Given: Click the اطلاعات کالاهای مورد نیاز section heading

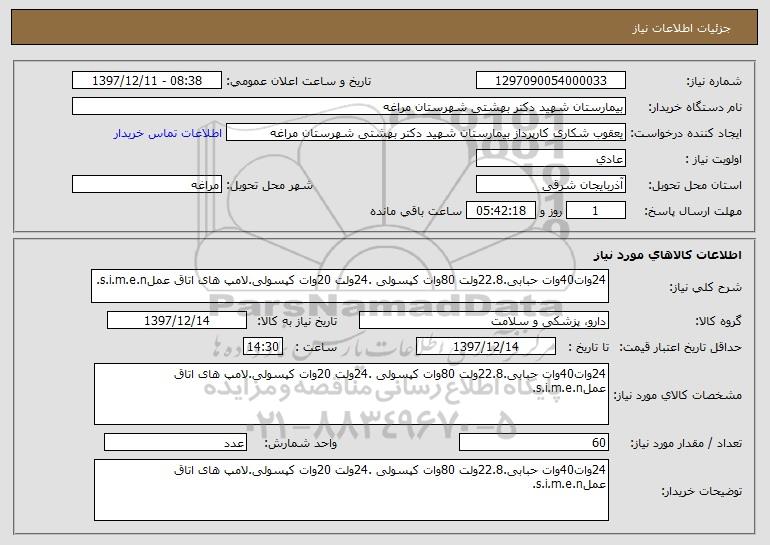Looking at the screenshot, I should point(667,255).
